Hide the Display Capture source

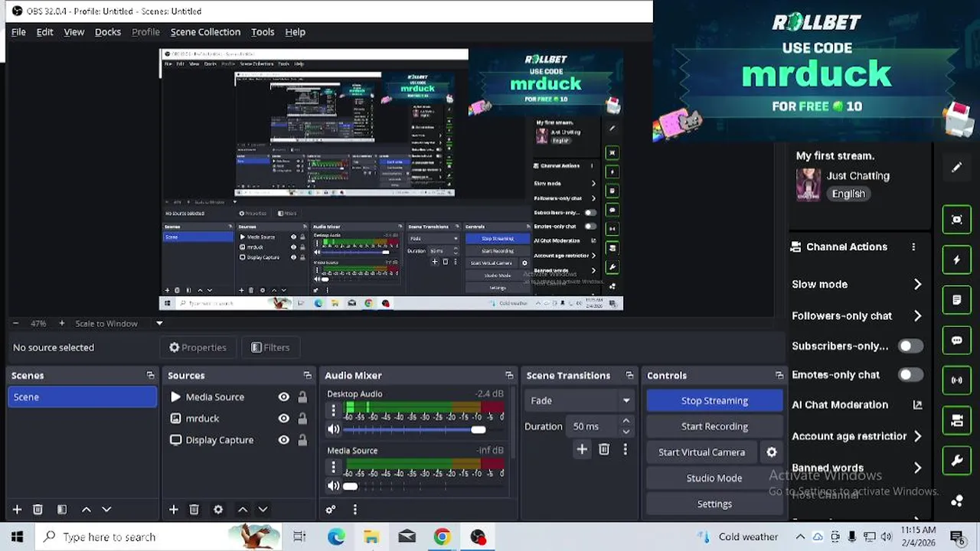pos(284,440)
